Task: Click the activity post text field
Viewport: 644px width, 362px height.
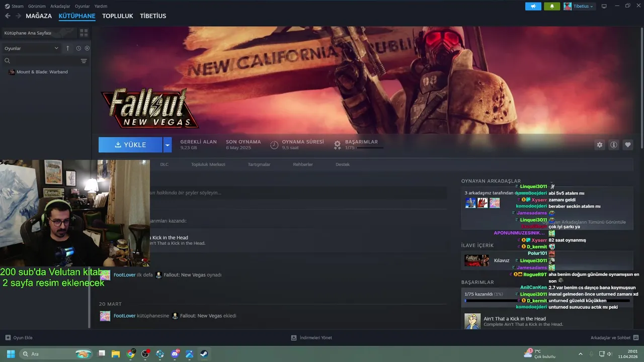Action: (298, 193)
